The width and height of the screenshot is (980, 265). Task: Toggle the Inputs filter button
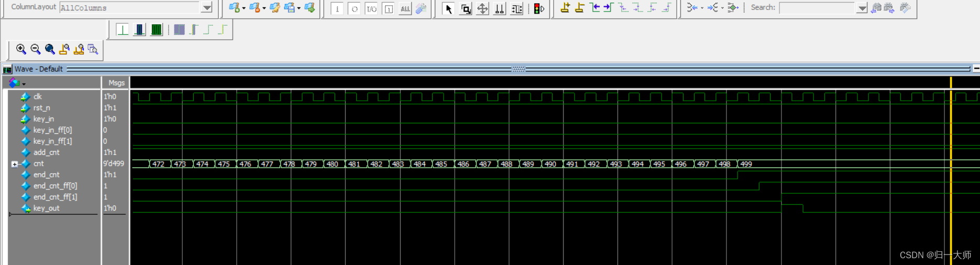(x=337, y=9)
